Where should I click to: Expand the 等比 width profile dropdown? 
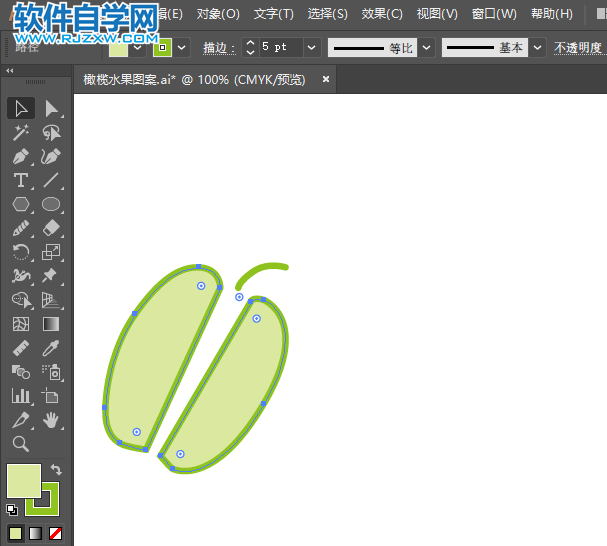(x=427, y=47)
